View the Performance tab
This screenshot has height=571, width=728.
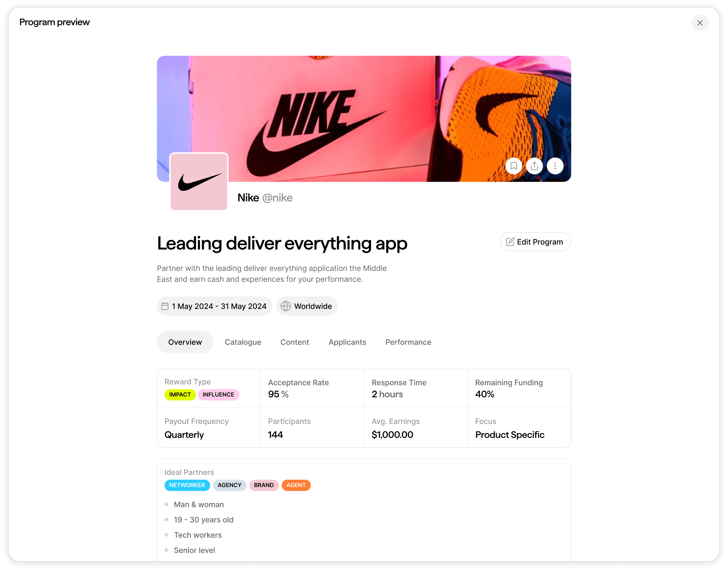408,342
